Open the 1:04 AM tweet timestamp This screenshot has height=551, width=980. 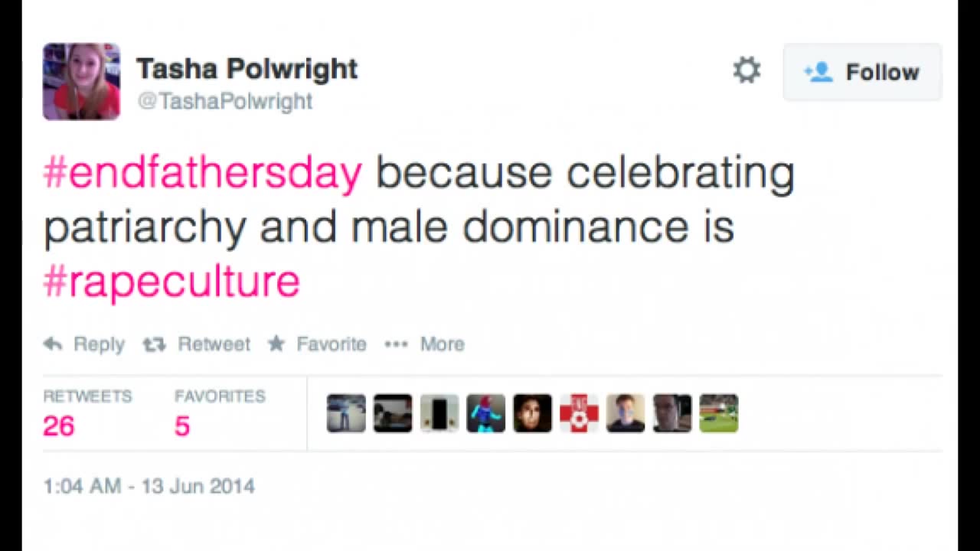tap(149, 486)
